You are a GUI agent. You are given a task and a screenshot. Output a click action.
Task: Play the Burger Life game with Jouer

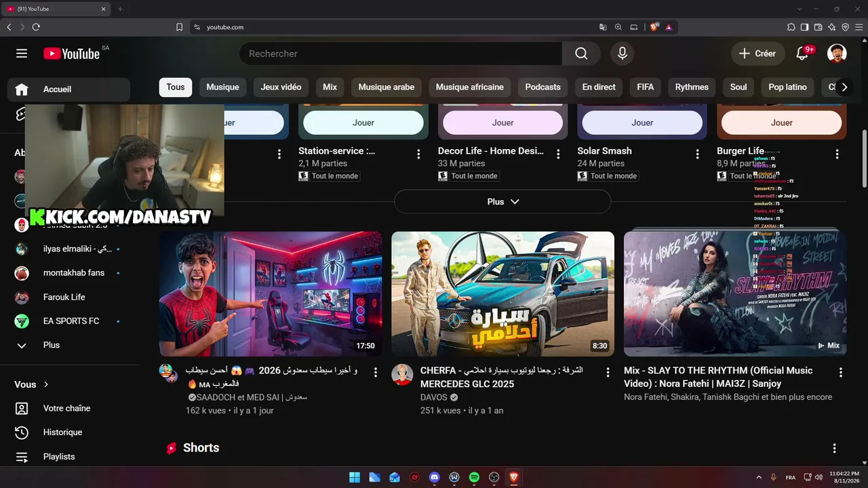coord(781,123)
